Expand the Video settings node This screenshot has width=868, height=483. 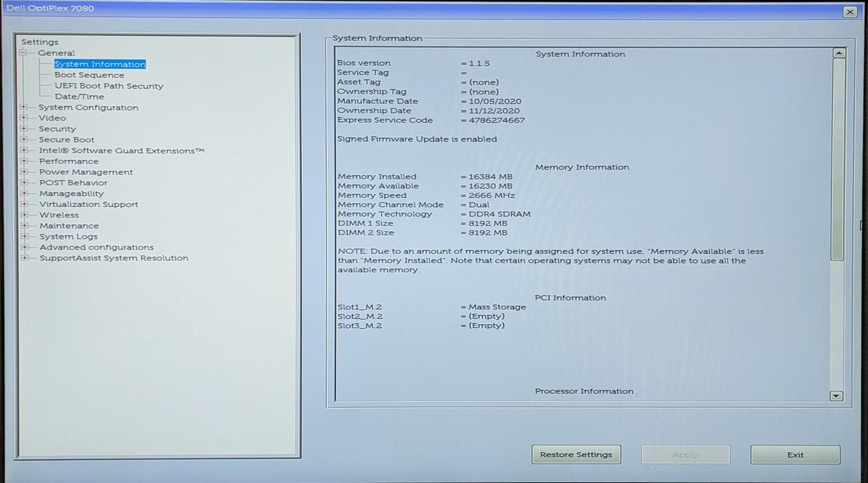(24, 118)
